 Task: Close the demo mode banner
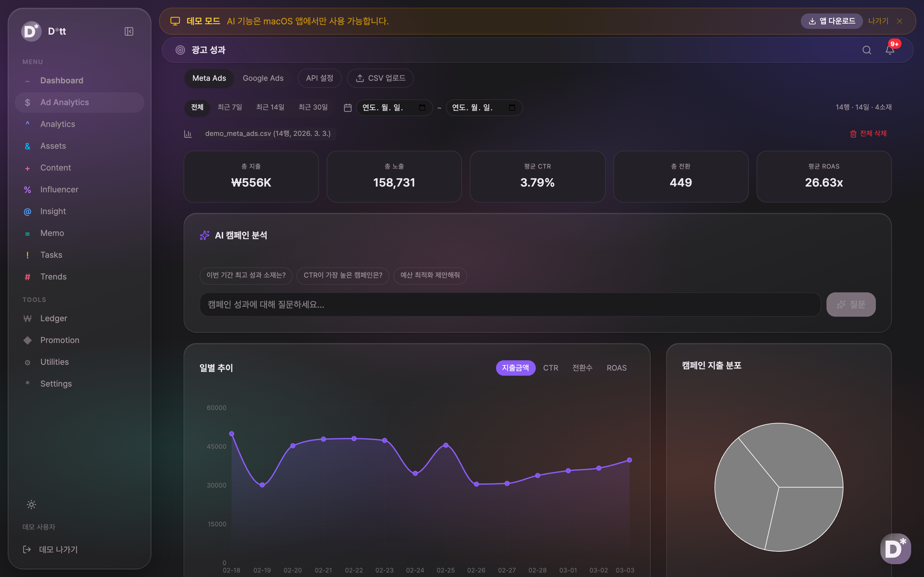click(900, 21)
